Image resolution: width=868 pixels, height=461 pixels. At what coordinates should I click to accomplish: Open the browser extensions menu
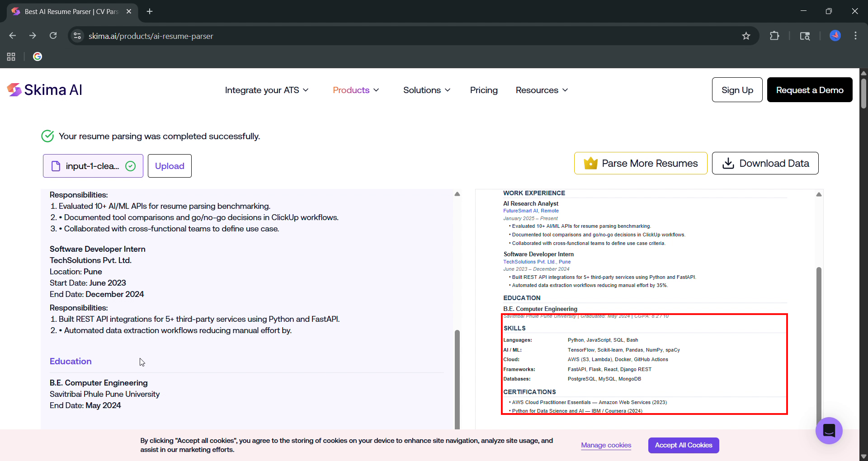tap(774, 36)
